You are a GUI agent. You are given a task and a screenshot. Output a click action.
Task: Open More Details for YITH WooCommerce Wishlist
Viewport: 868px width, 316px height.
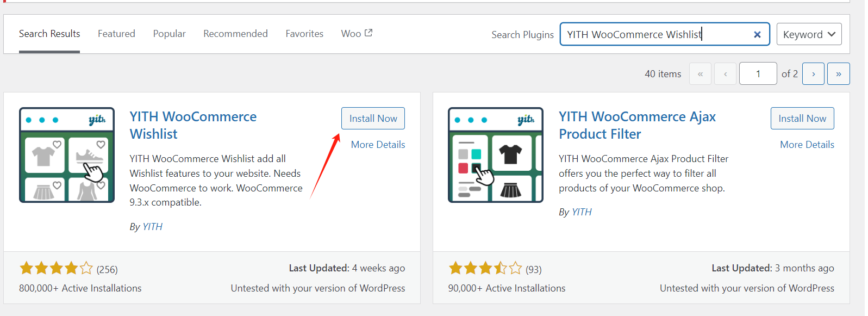point(378,144)
